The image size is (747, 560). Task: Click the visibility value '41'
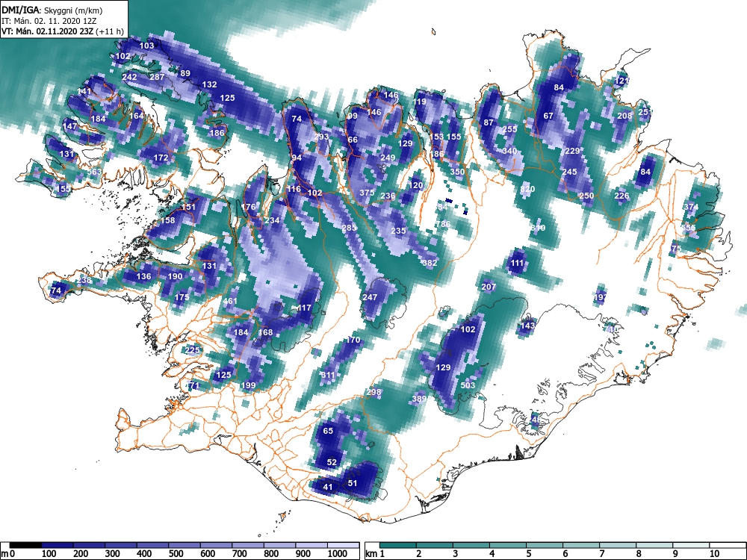[x=328, y=487]
